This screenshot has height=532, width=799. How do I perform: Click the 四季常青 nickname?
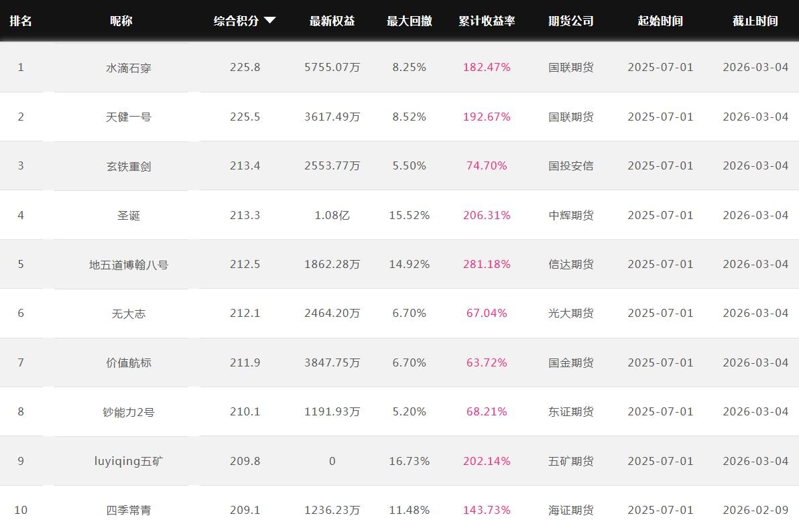click(129, 511)
